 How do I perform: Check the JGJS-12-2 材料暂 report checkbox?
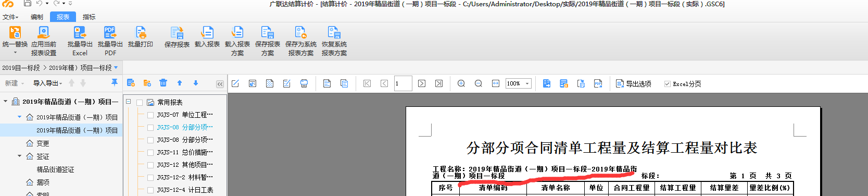[150, 178]
